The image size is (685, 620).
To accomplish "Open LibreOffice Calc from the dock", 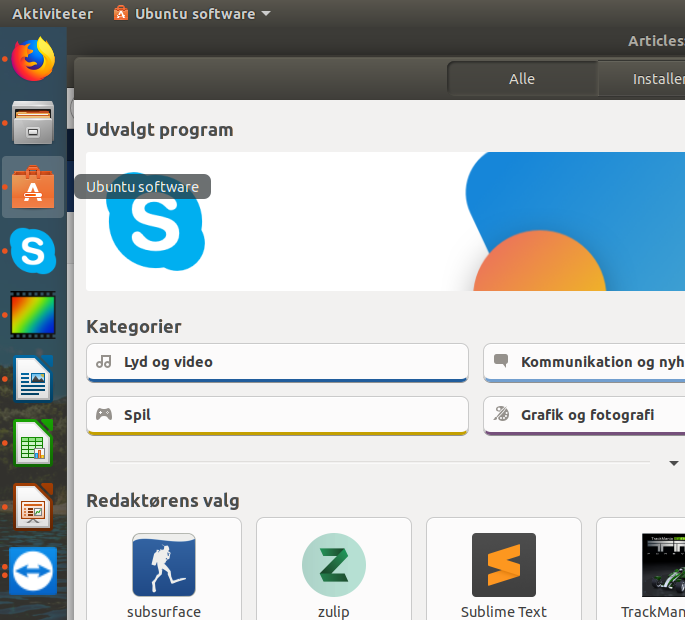I will (x=33, y=443).
